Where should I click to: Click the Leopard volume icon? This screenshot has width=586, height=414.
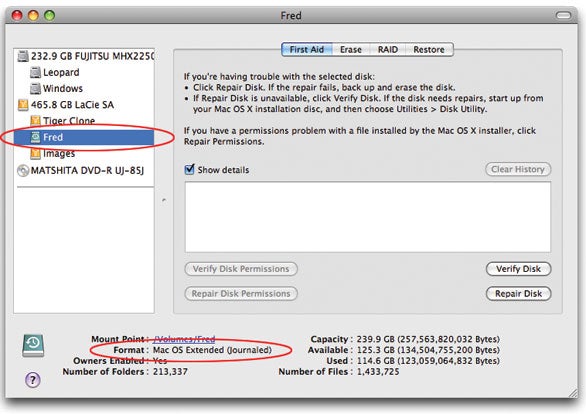coord(36,72)
